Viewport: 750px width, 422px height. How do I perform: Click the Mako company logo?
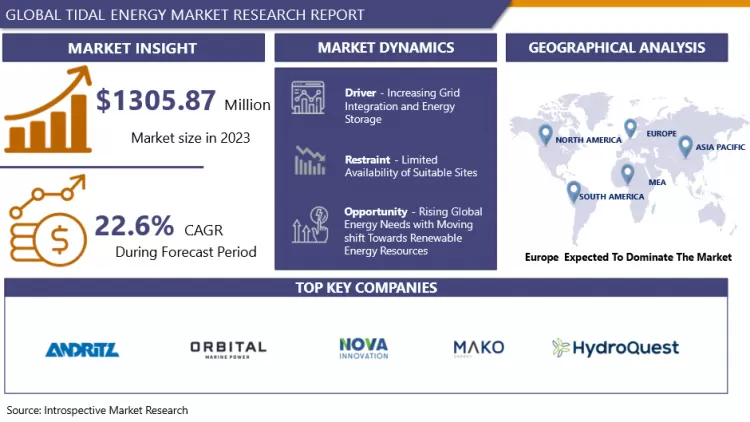pyautogui.click(x=478, y=348)
